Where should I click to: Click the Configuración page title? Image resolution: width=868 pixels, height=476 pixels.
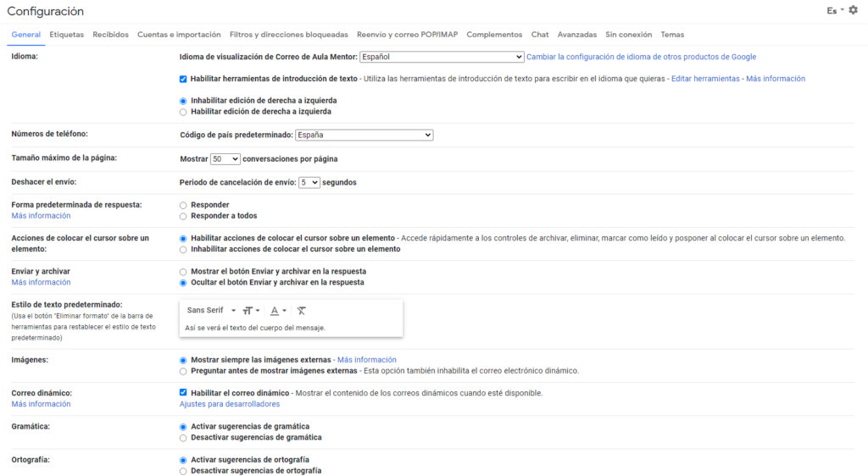(x=46, y=11)
